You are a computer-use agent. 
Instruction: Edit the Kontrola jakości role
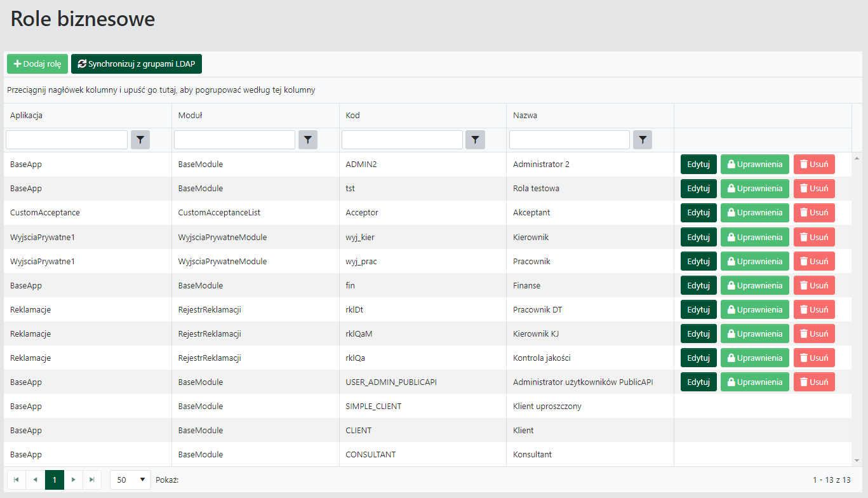698,358
